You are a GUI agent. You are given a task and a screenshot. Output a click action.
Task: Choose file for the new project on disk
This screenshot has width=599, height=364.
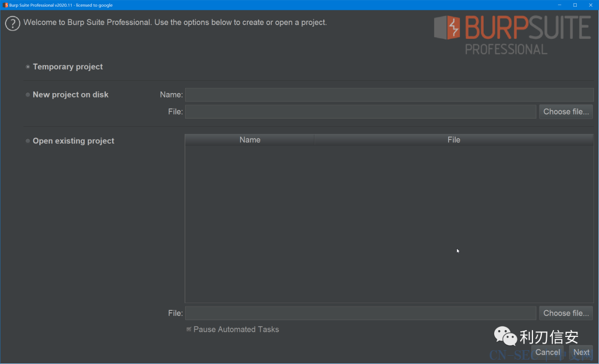pos(566,112)
